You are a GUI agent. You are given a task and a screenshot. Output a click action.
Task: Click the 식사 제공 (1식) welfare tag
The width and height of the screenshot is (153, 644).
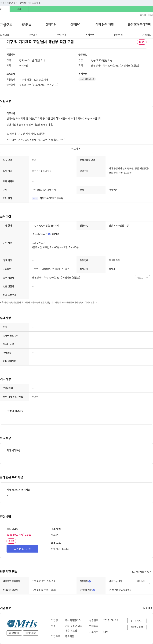(87, 79)
